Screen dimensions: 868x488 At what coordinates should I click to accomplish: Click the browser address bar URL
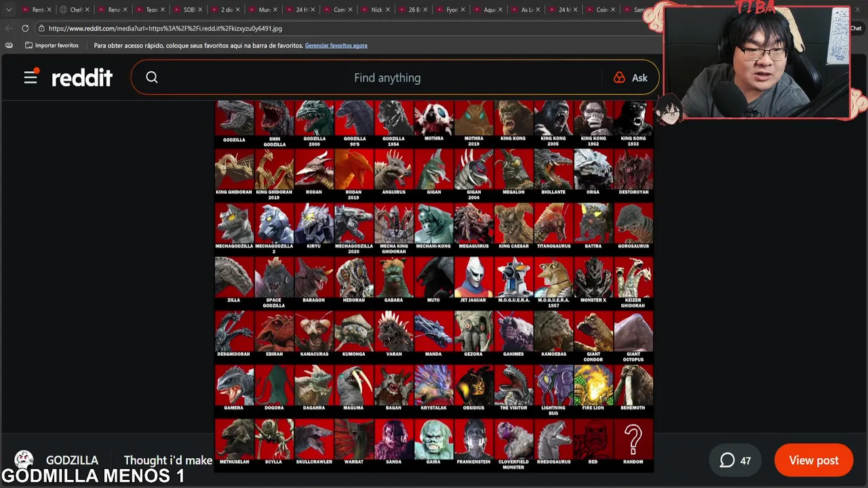[x=165, y=28]
